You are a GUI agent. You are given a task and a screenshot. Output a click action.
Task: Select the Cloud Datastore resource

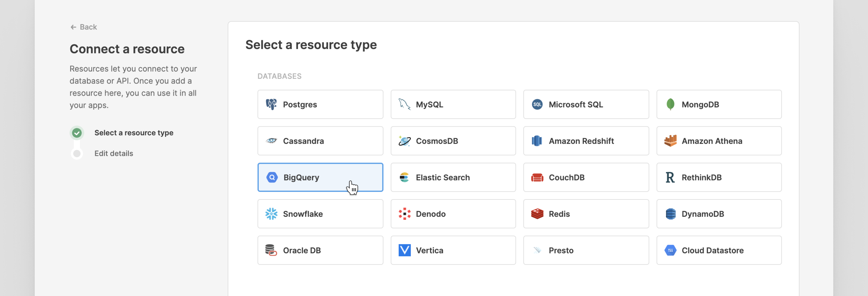click(x=719, y=250)
